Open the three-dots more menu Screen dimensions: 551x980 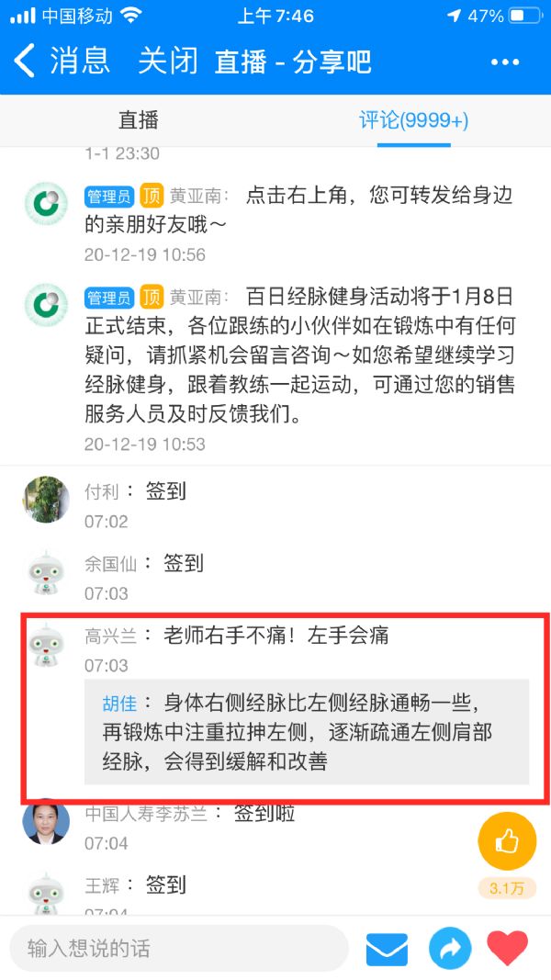(x=505, y=62)
